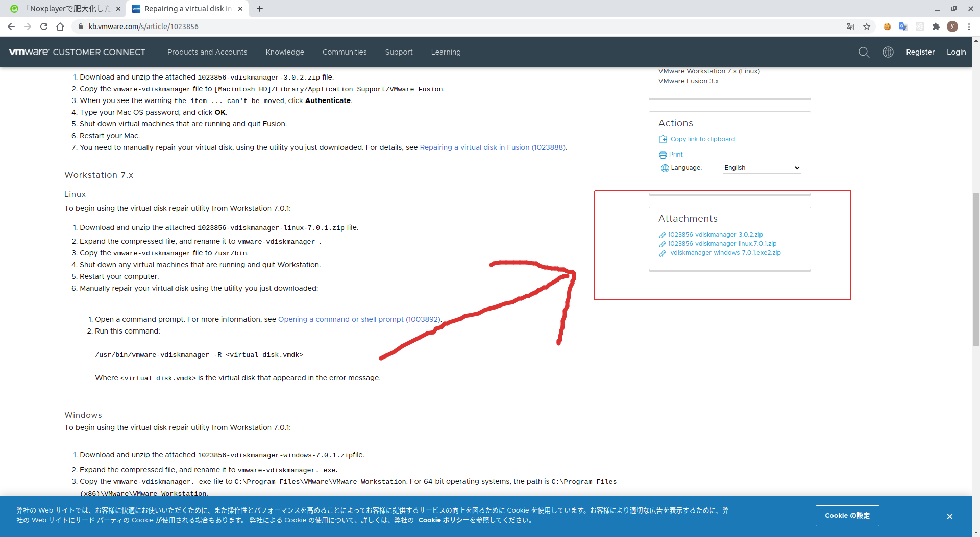Click the address bar URL field
This screenshot has width=980, height=537.
[x=459, y=27]
